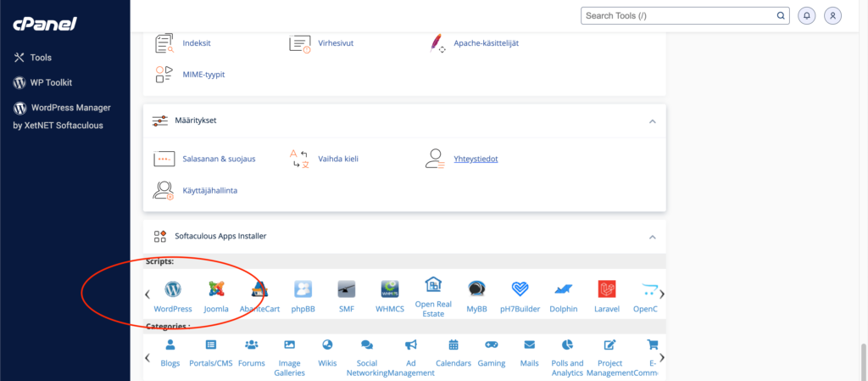Open the Calendars category icon
868x381 pixels.
coord(453,345)
